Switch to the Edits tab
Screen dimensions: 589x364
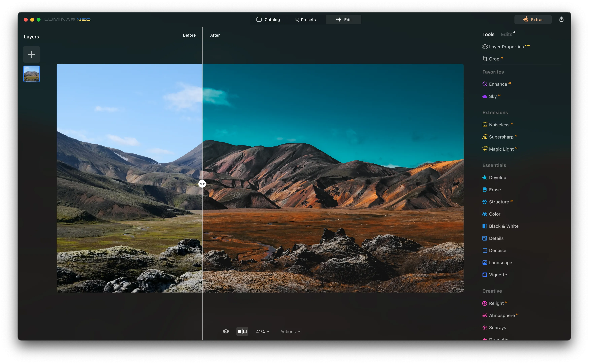[506, 34]
